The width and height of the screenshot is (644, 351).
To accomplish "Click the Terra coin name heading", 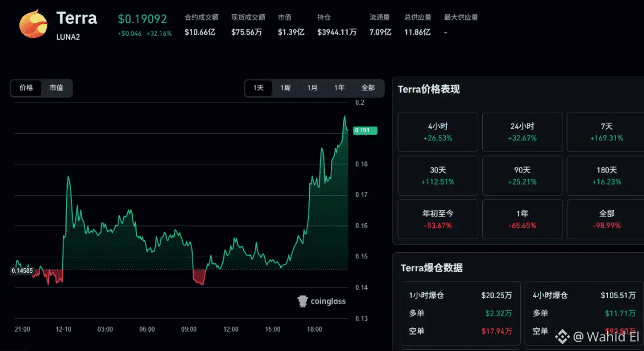I will click(77, 18).
